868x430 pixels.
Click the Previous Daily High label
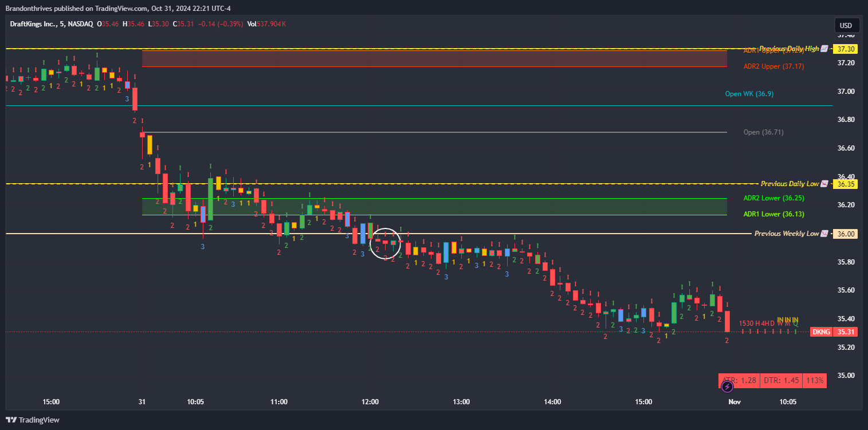[789, 49]
